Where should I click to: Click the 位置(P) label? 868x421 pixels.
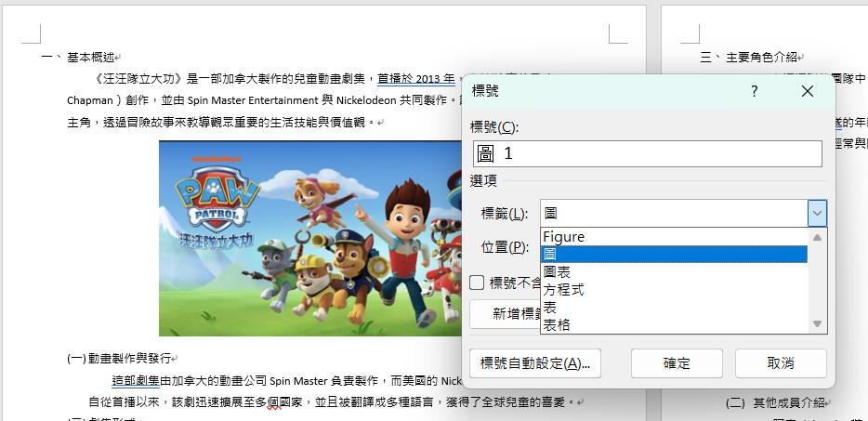(503, 247)
